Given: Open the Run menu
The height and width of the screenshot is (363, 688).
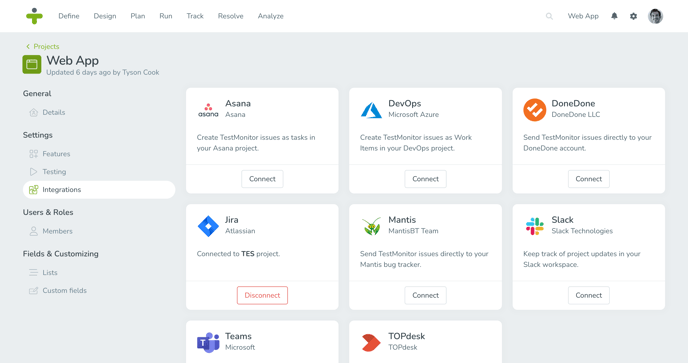Looking at the screenshot, I should 166,16.
